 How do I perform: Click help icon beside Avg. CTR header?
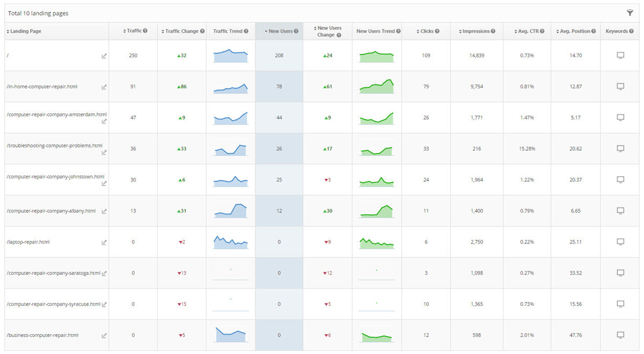[542, 31]
